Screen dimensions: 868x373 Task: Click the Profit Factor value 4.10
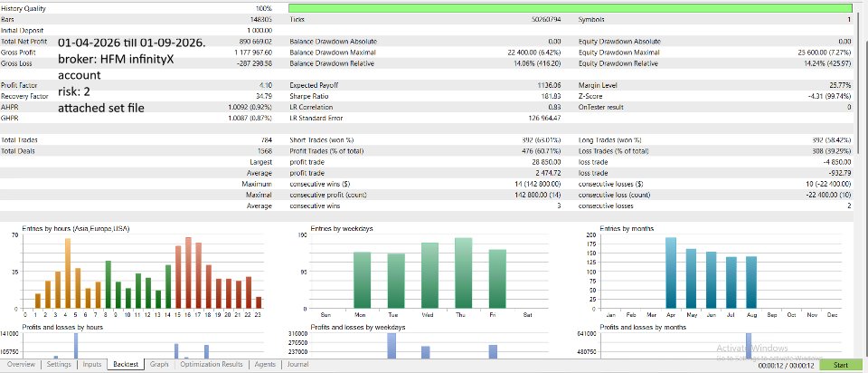click(x=265, y=85)
